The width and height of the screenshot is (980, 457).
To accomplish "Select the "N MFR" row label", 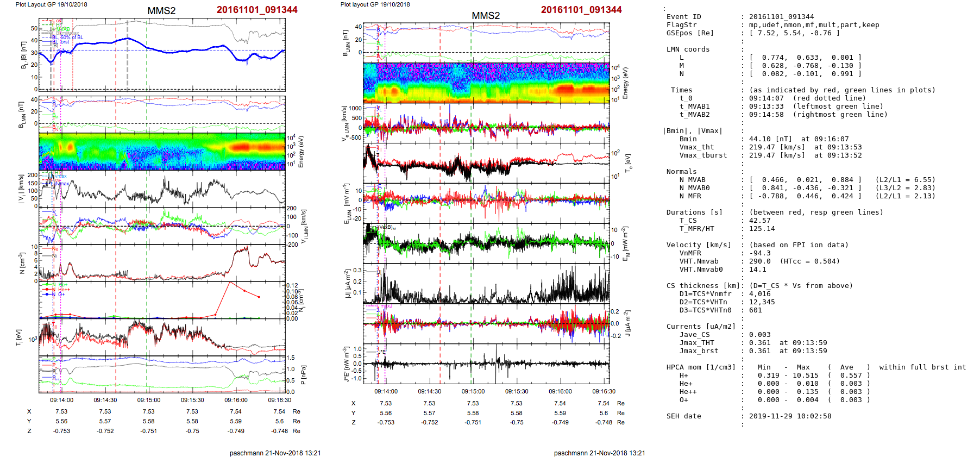I will coord(690,196).
